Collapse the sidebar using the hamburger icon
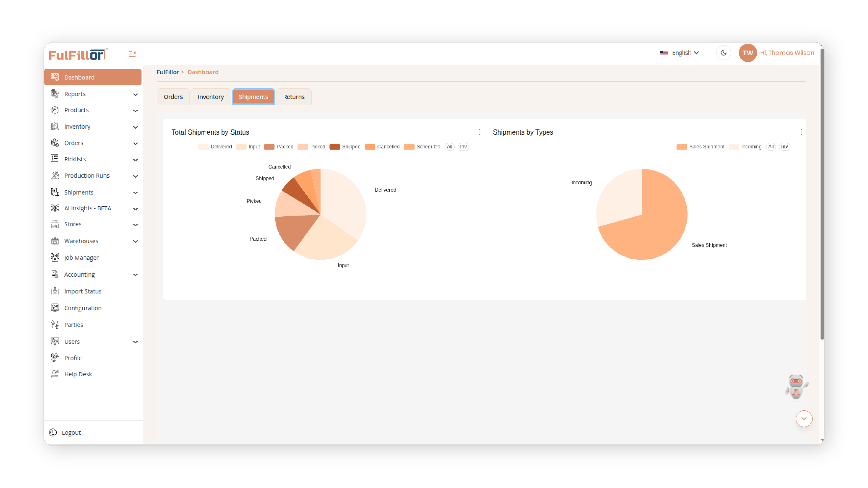868x488 pixels. click(132, 53)
